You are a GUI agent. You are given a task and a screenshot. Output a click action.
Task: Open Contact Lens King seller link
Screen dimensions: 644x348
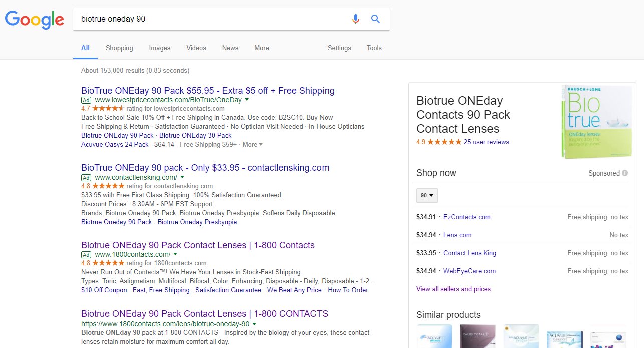click(x=470, y=253)
